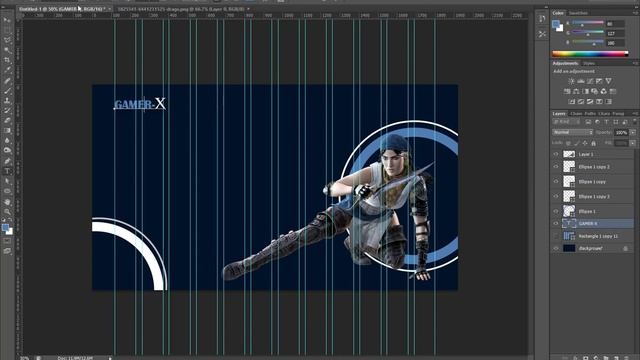Activate the Untitled-1 document tab
Viewport: 640px width, 360px height.
(62, 9)
